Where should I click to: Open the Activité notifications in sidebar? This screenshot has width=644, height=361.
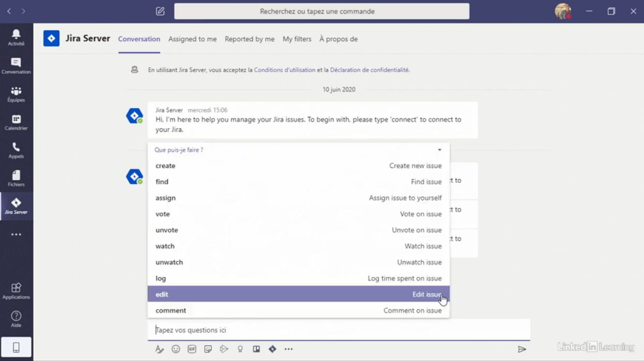16,37
